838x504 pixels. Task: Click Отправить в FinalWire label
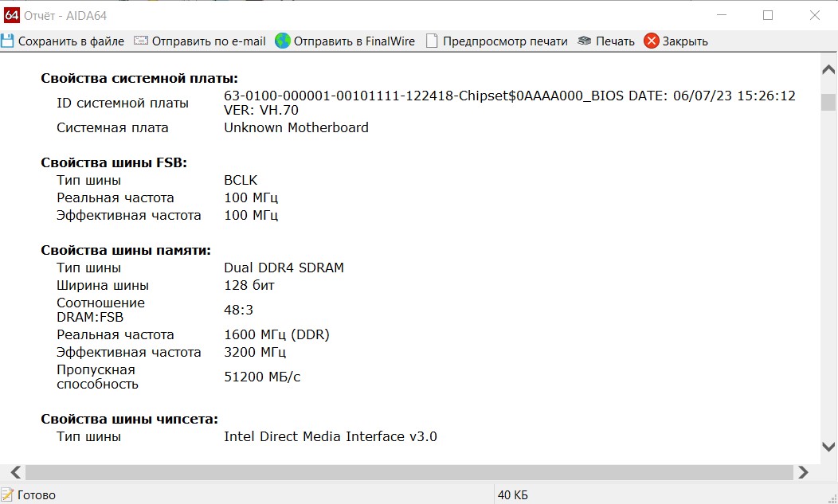(x=354, y=41)
